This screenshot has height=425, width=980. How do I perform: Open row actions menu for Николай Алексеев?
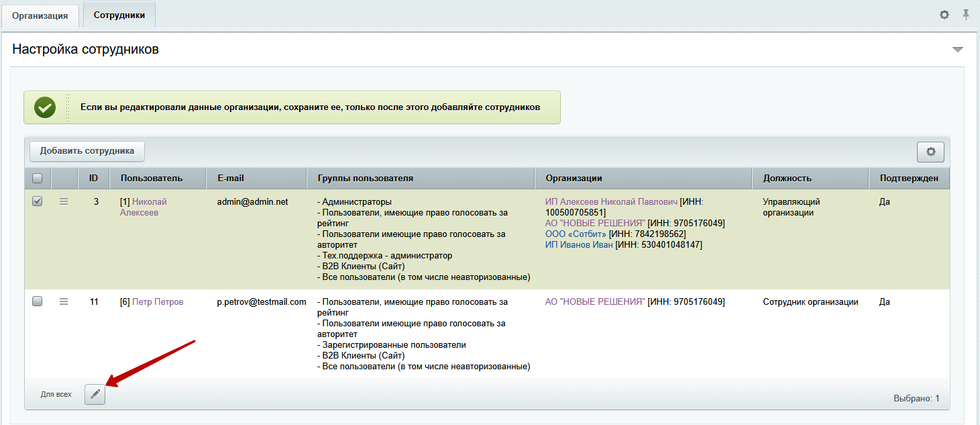tap(64, 201)
